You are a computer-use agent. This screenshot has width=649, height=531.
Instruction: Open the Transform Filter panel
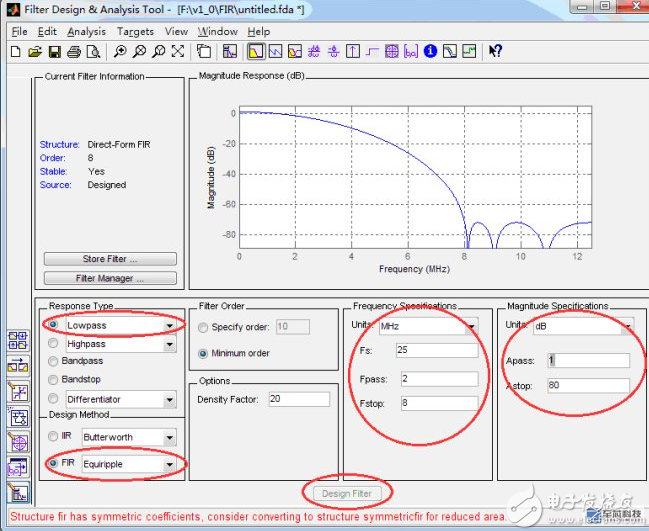18,366
